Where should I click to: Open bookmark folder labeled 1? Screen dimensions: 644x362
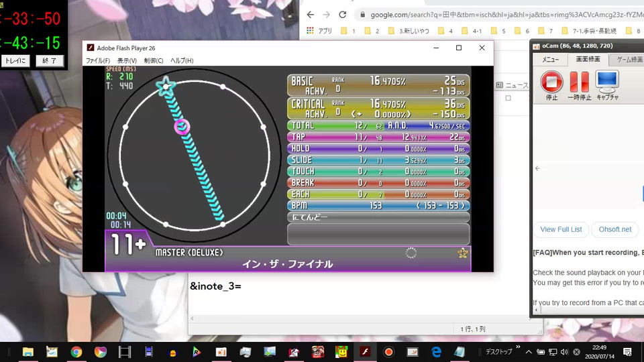point(348,31)
